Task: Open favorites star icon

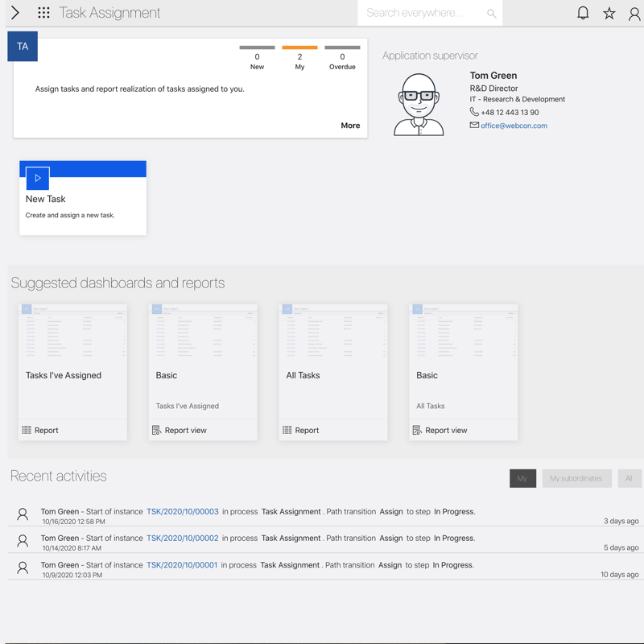Action: [609, 13]
